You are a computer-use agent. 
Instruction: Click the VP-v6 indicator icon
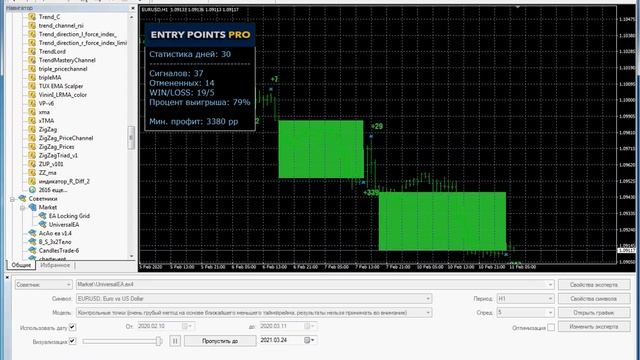pos(32,103)
